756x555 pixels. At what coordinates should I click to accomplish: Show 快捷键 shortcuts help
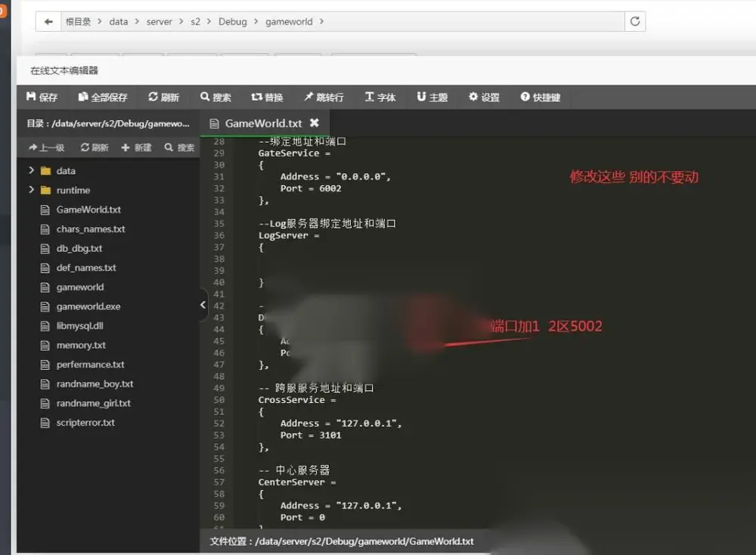540,98
